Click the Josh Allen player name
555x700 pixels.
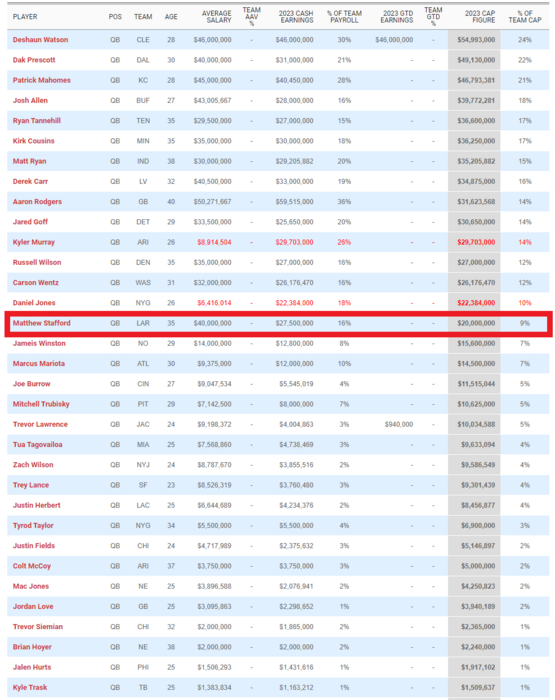(30, 100)
